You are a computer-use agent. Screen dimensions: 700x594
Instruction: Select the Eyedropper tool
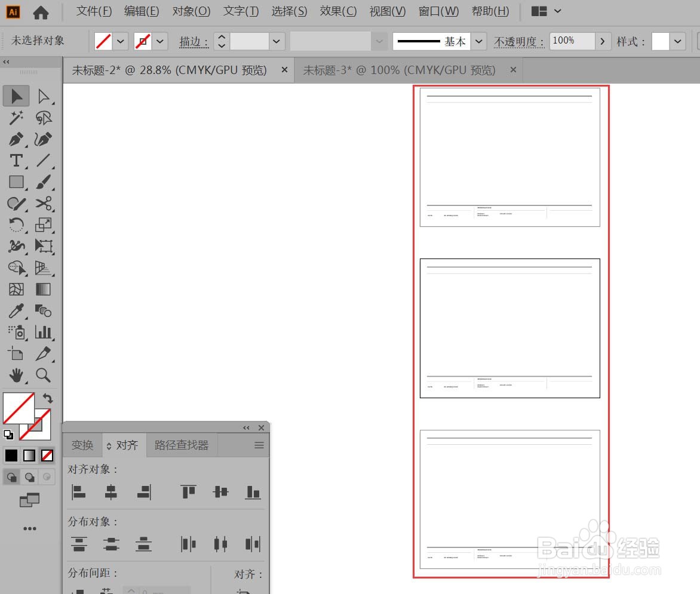click(x=17, y=310)
